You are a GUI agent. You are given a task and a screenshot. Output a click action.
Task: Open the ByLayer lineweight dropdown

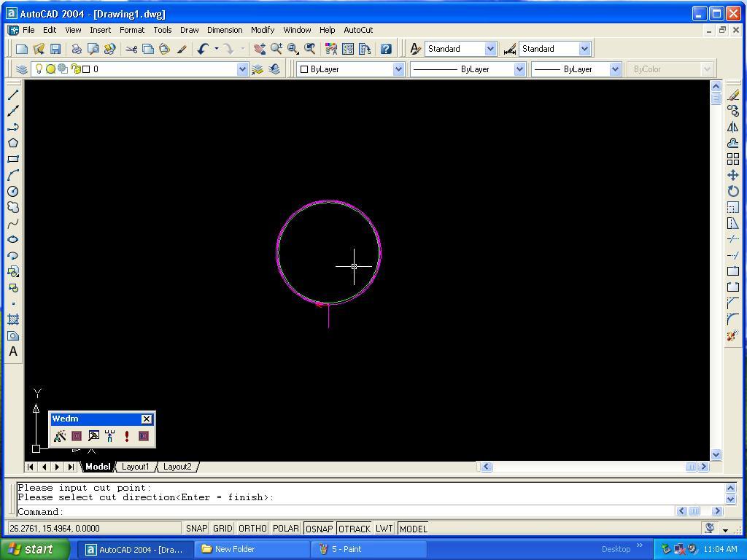coord(615,69)
